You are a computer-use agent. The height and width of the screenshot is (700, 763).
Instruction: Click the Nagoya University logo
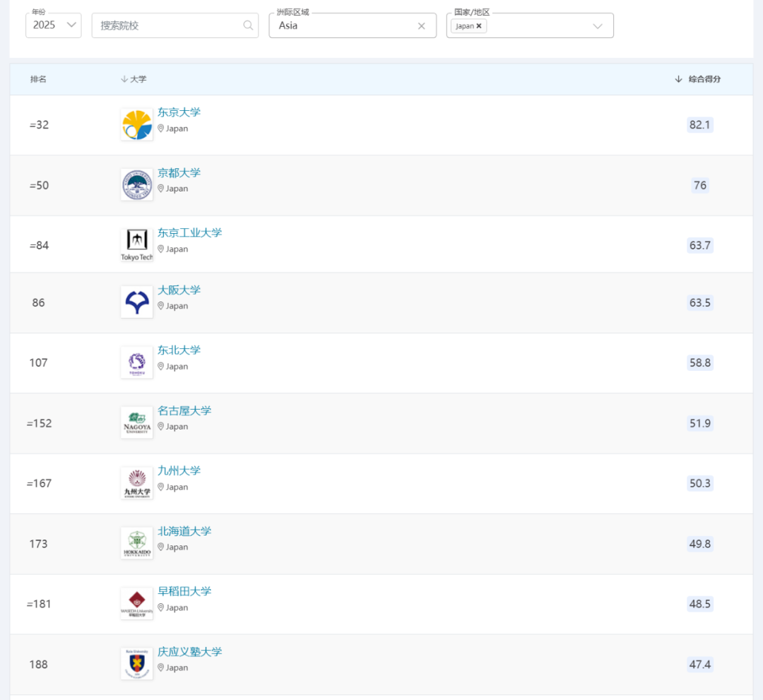point(136,422)
